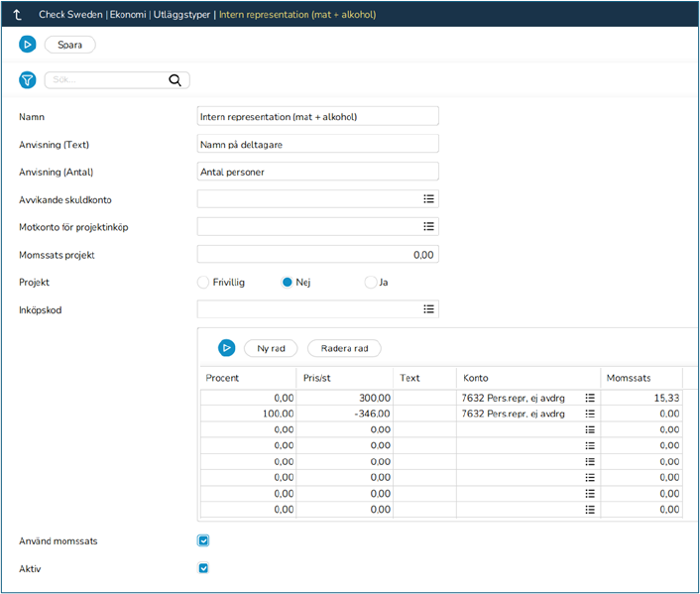The image size is (700, 594).
Task: Open Konto lookup in the first table row
Action: [589, 398]
